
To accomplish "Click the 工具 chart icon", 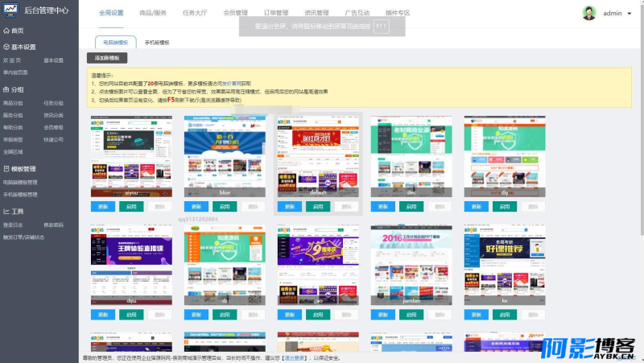I will point(6,211).
